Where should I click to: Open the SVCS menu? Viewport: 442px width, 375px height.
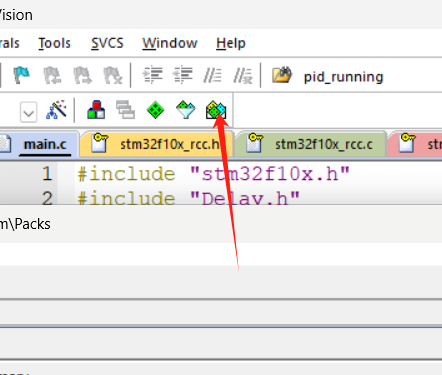107,43
